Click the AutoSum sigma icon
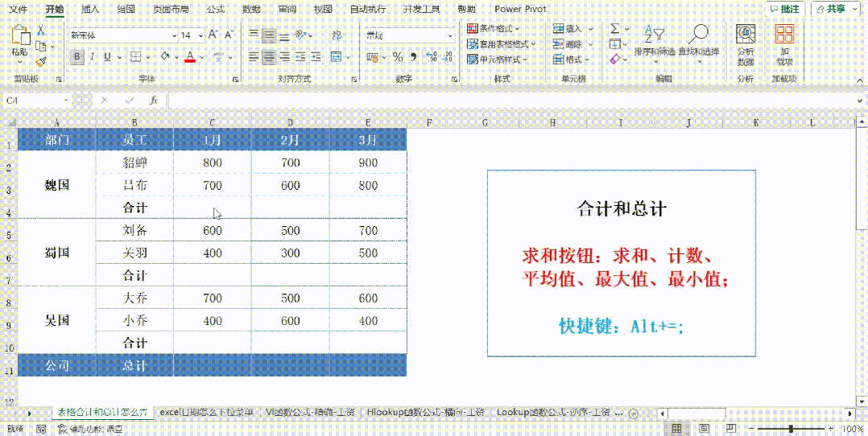Image resolution: width=868 pixels, height=436 pixels. point(615,28)
